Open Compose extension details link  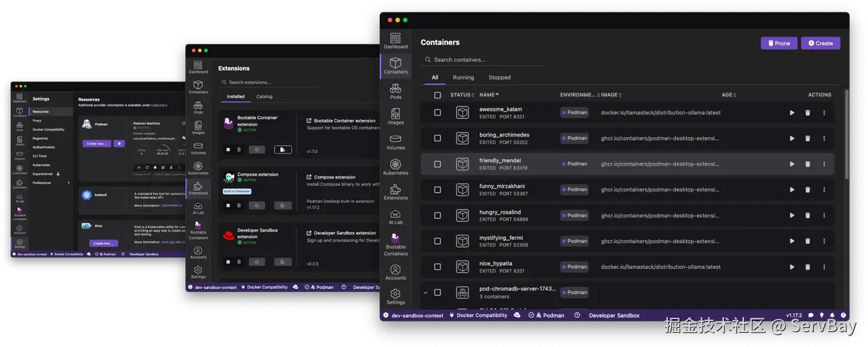(x=330, y=177)
